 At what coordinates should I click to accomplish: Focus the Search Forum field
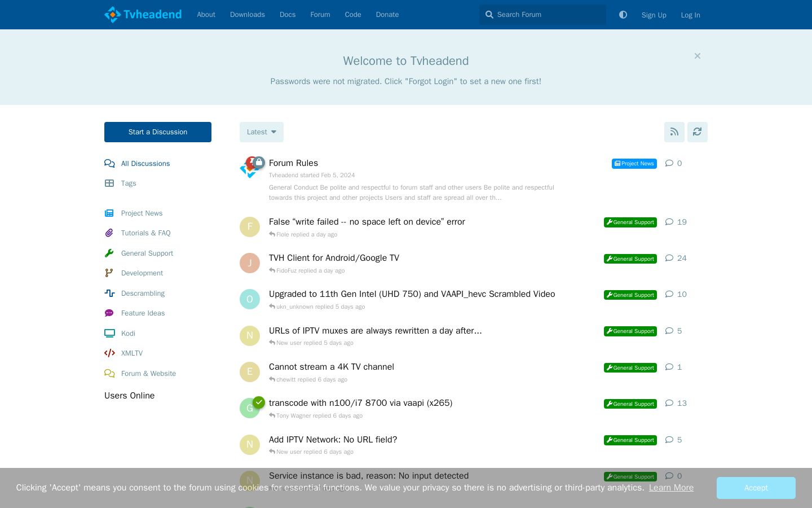tap(542, 15)
